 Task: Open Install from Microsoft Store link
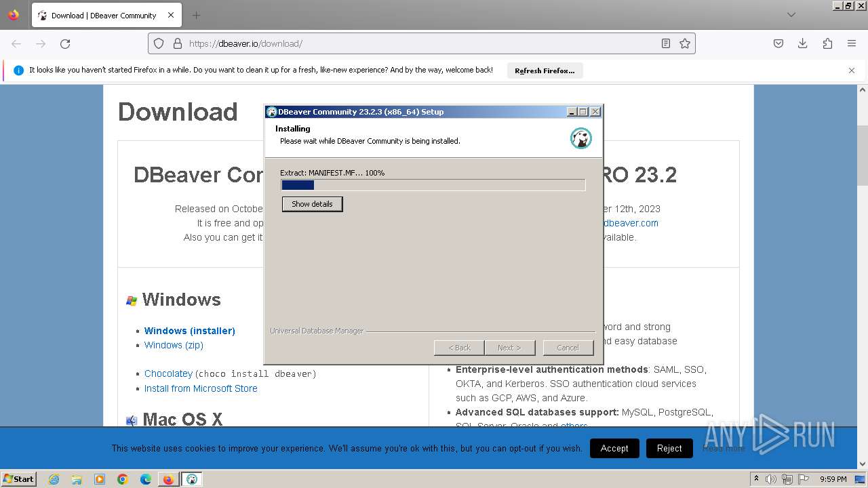201,388
